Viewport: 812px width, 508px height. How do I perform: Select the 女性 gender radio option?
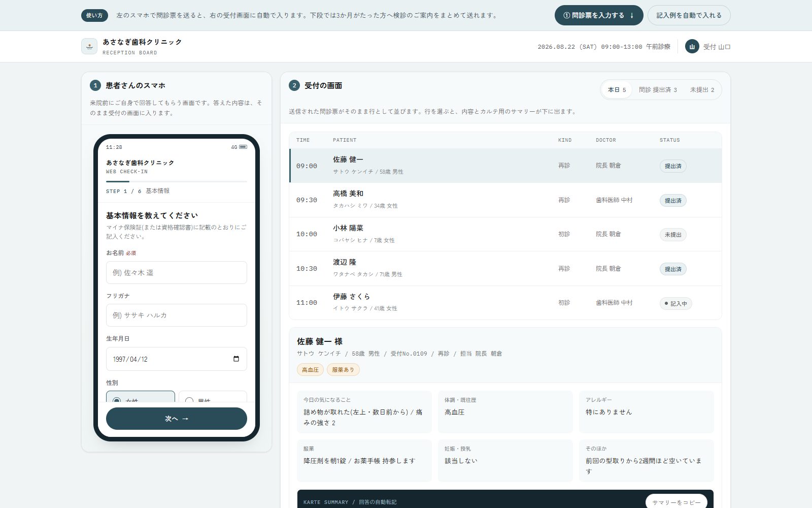click(x=141, y=397)
